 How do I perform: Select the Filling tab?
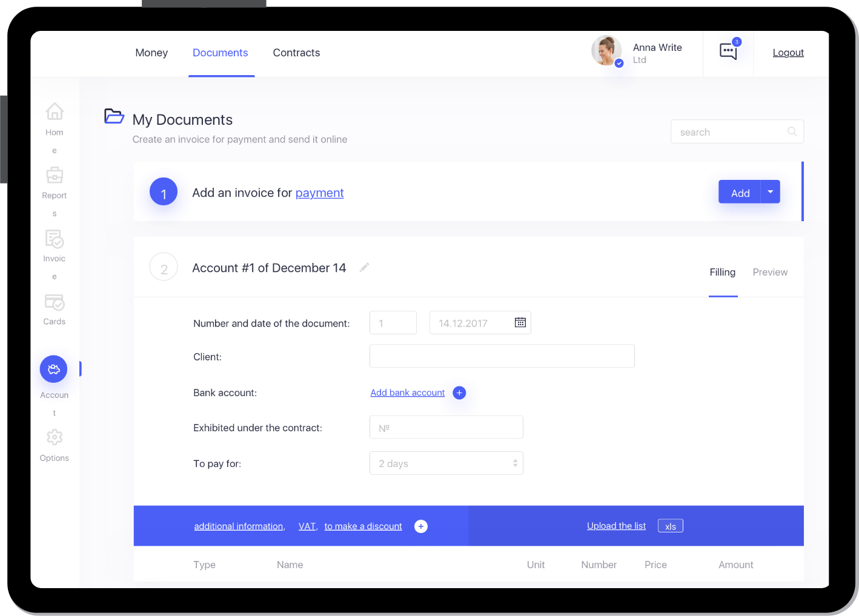pos(723,273)
